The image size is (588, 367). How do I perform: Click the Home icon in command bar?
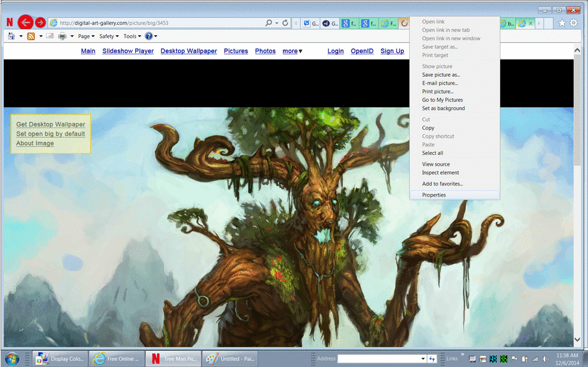[x=11, y=37]
